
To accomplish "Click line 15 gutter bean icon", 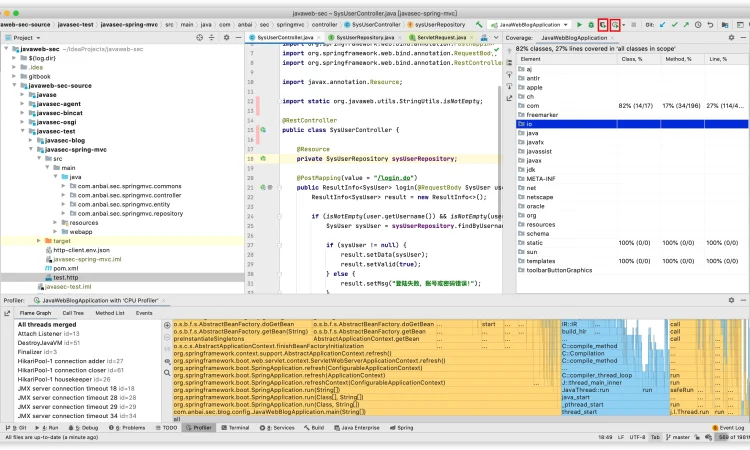I will [263, 130].
